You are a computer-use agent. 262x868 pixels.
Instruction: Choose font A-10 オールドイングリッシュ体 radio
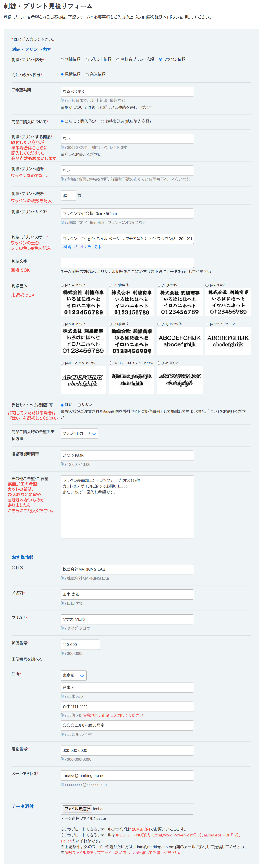click(x=110, y=363)
